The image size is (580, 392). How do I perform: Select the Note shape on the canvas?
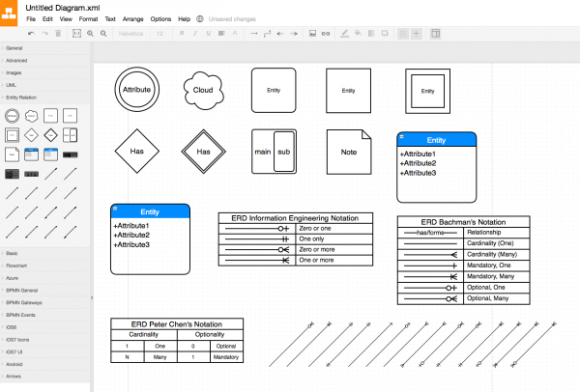point(349,153)
